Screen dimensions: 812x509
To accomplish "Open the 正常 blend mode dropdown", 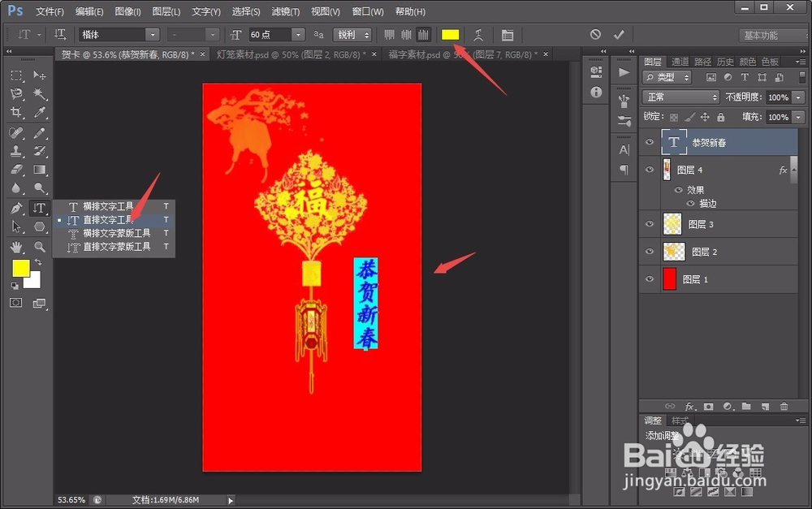I will [681, 97].
